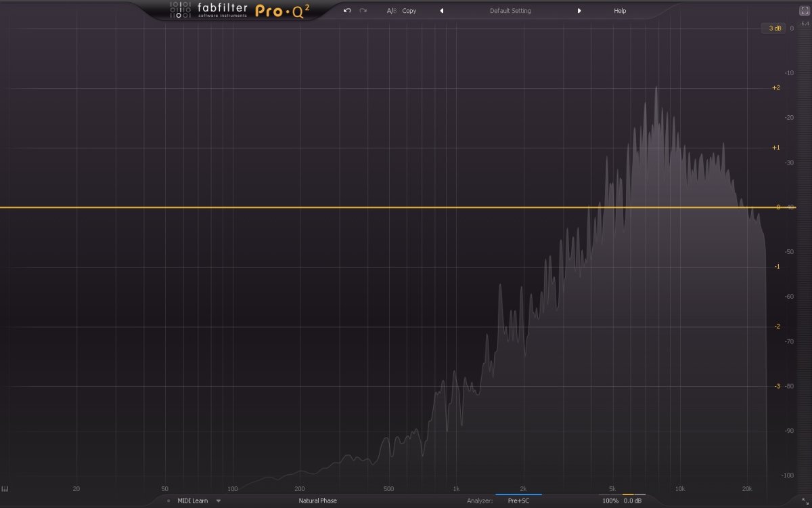Click the +1 dB gain scale label

click(776, 148)
